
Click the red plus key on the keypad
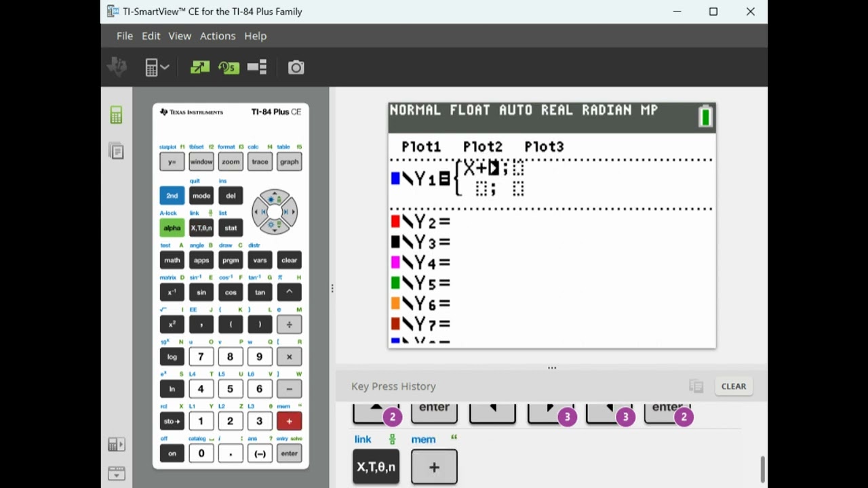pyautogui.click(x=289, y=421)
